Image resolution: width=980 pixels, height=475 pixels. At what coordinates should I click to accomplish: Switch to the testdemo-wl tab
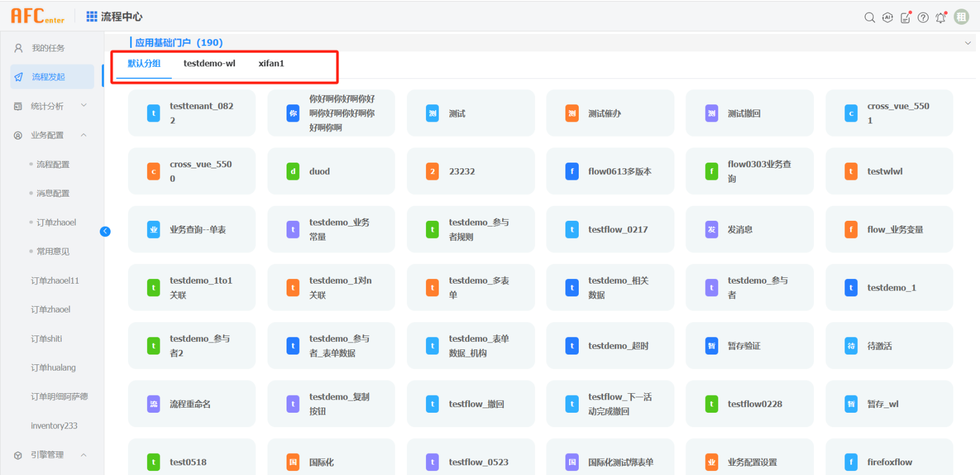coord(209,63)
